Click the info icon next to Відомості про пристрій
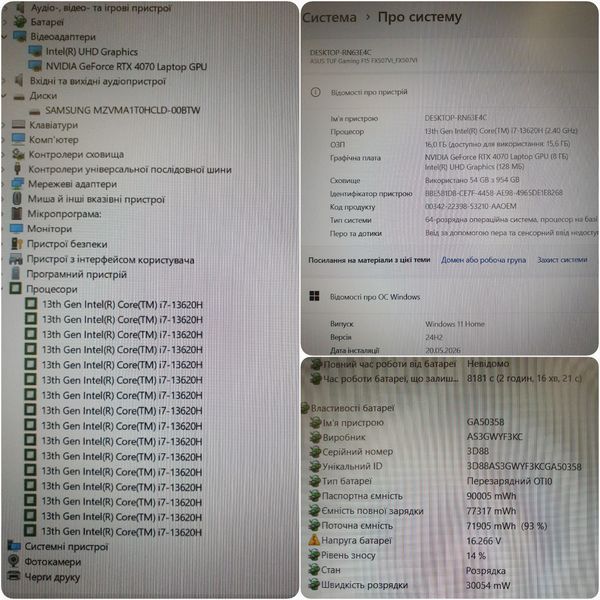600x600 pixels. 315,92
